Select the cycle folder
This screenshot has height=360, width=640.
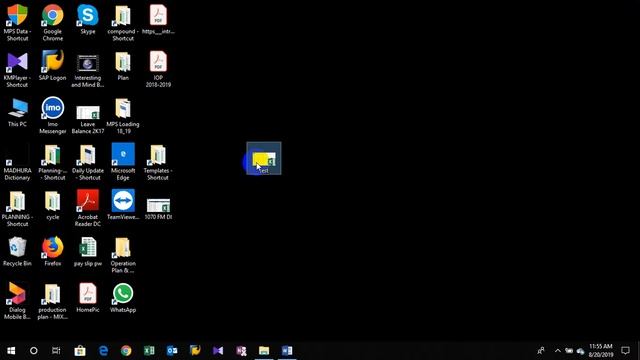[53, 206]
